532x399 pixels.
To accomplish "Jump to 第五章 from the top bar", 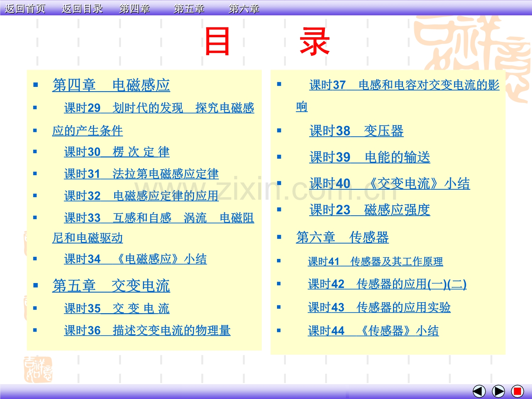I will [x=189, y=9].
